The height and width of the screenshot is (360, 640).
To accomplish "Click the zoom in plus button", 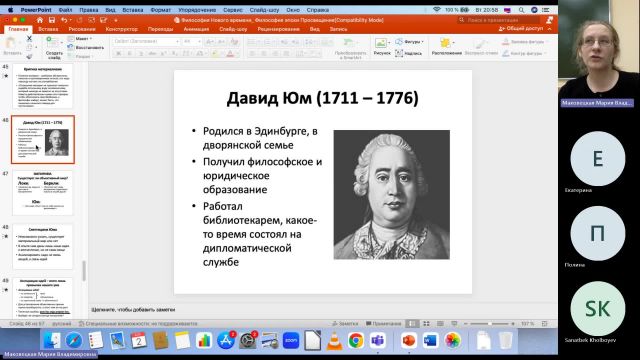I will point(513,323).
